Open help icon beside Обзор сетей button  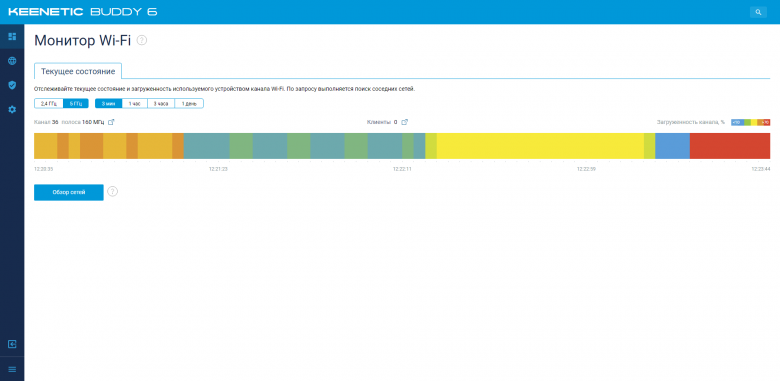point(113,191)
